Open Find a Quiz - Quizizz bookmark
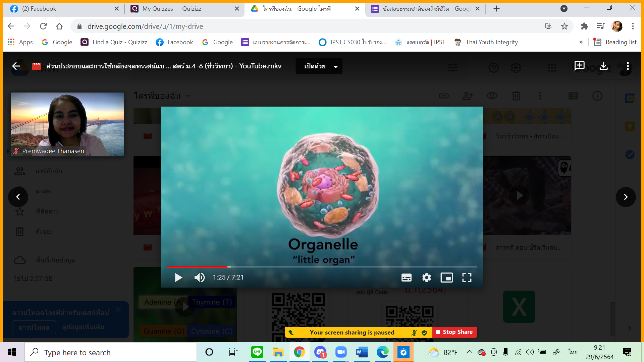Screen dimensions: 644x362 [x=114, y=42]
